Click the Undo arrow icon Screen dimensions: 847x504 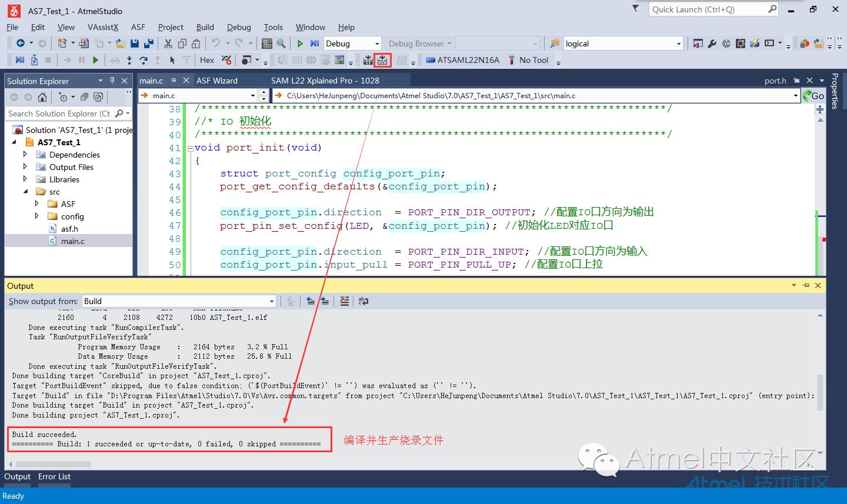point(215,44)
